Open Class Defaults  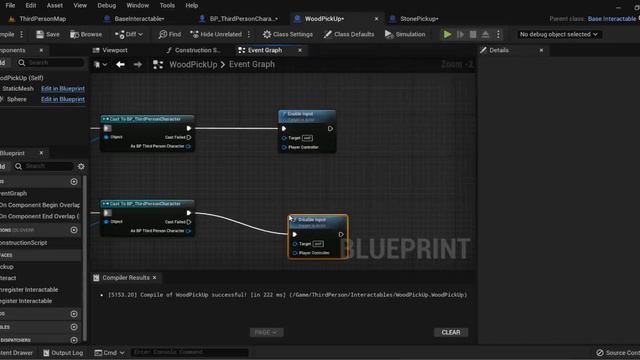[x=349, y=34]
